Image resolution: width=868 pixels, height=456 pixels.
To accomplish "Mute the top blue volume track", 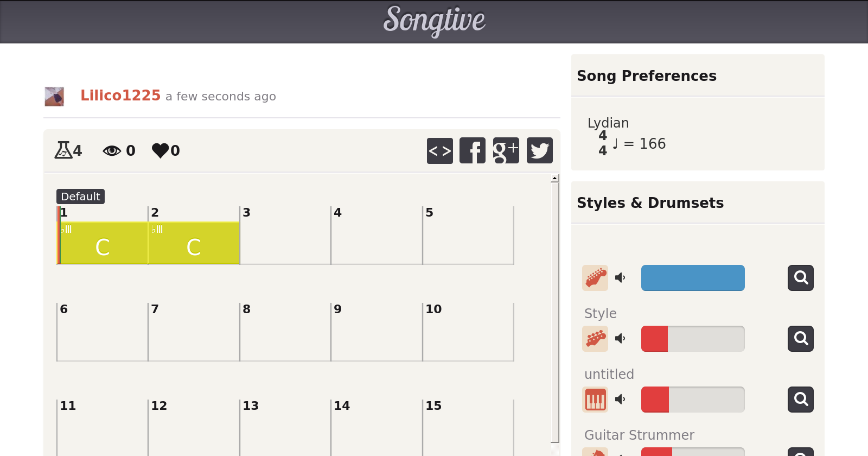I will (620, 278).
